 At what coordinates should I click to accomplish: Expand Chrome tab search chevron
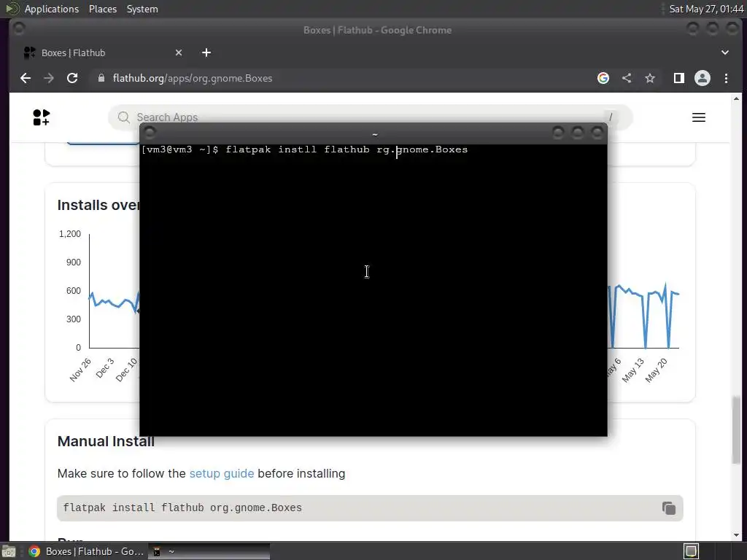(x=725, y=52)
